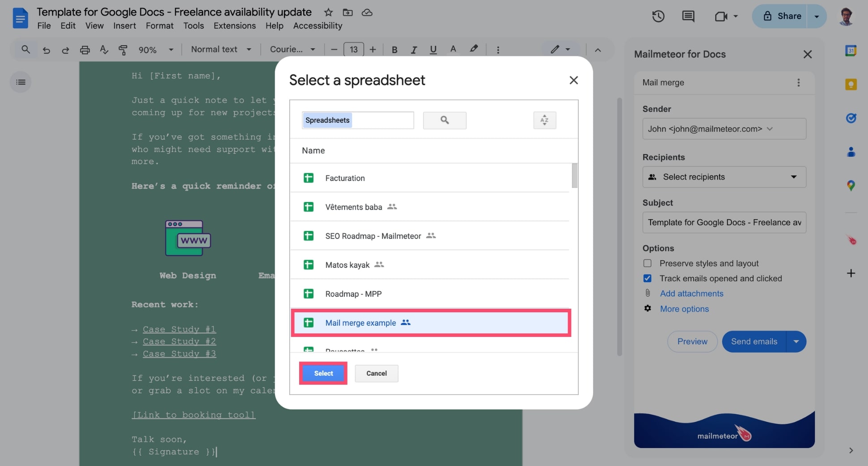Open Normal text style dropdown
This screenshot has height=466, width=868.
pyautogui.click(x=221, y=50)
